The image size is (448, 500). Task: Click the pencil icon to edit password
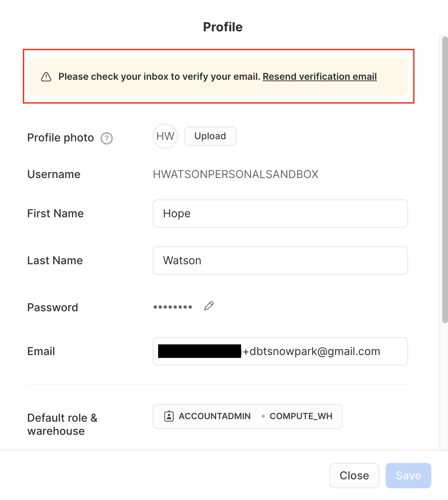tap(209, 306)
